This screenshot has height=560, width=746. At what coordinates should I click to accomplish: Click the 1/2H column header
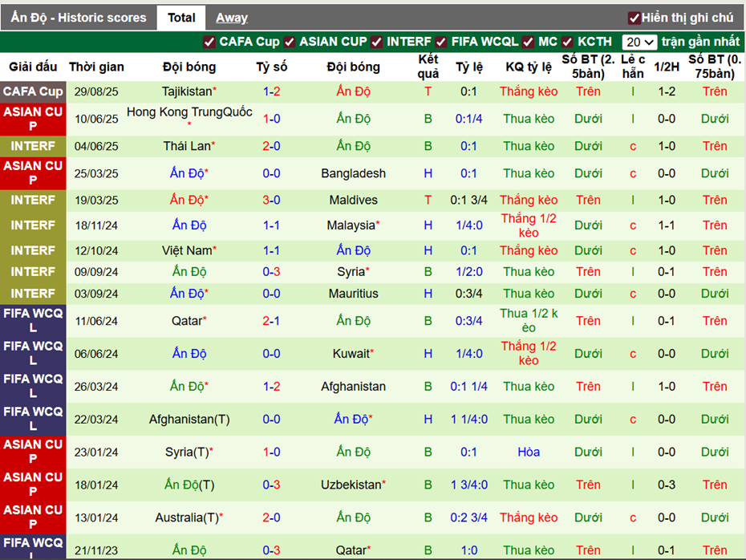[667, 67]
